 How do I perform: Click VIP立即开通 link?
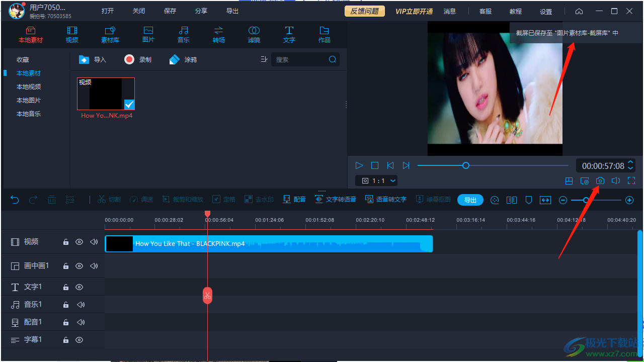[x=414, y=11]
